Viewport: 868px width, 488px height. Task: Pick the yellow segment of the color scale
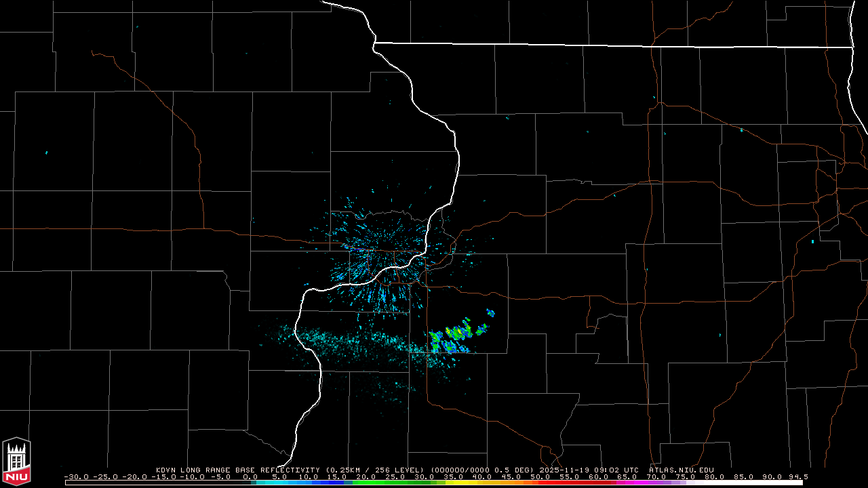point(461,483)
